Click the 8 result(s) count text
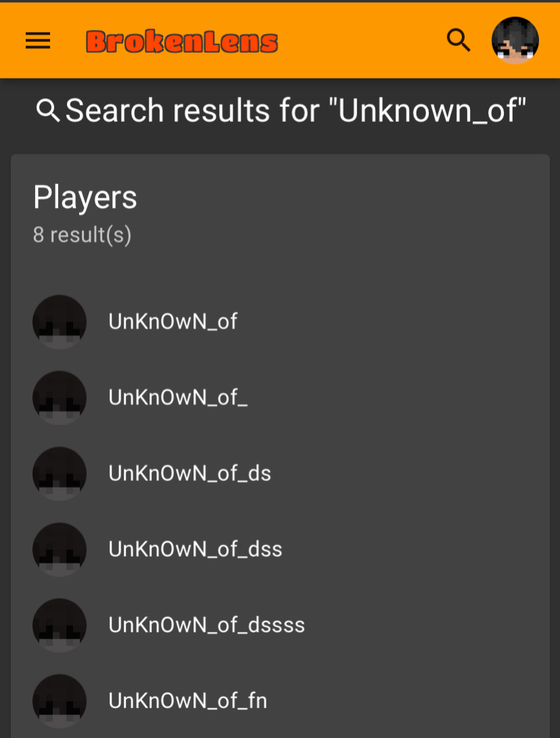Viewport: 560px width, 738px height. (82, 235)
